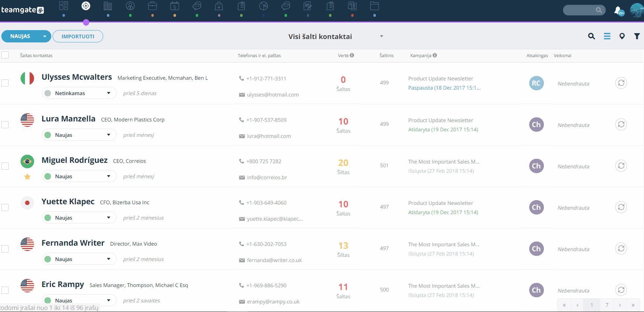The height and width of the screenshot is (312, 644).
Task: Jump to last page double arrow
Action: pos(633,305)
